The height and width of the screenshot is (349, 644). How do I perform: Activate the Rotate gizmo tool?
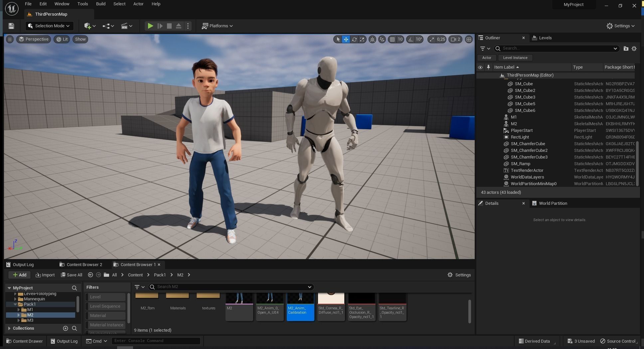click(354, 39)
